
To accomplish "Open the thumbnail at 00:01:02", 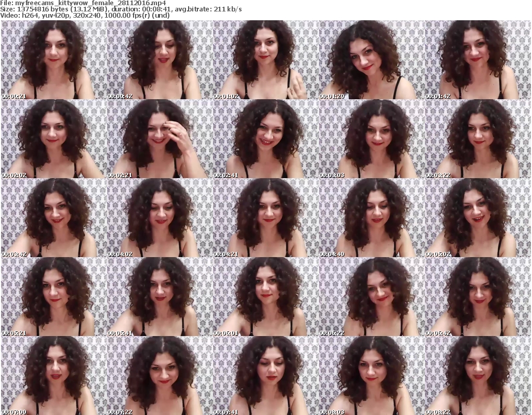I will pos(265,60).
